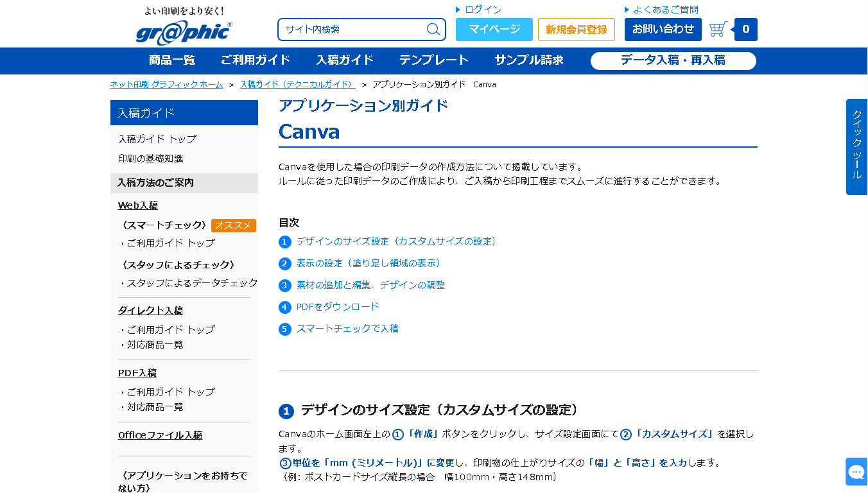Open テンプレート menu
Viewport: 868px width, 493px height.
coord(434,60)
